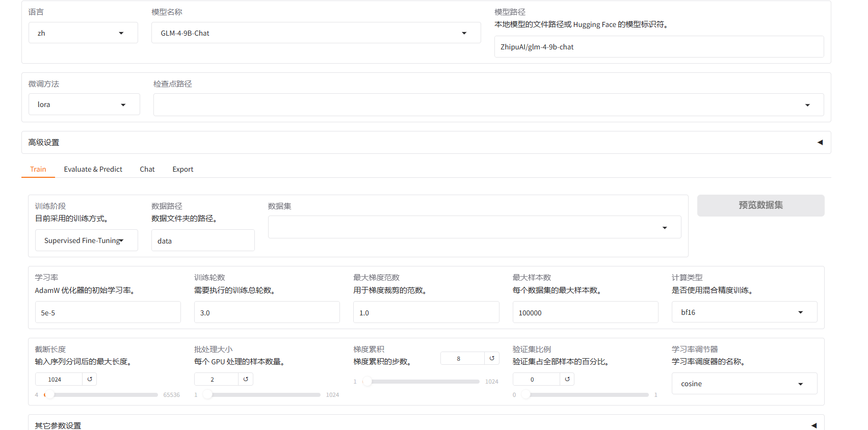Reset the validation ratio value icon
The image size is (868, 430).
coord(567,379)
